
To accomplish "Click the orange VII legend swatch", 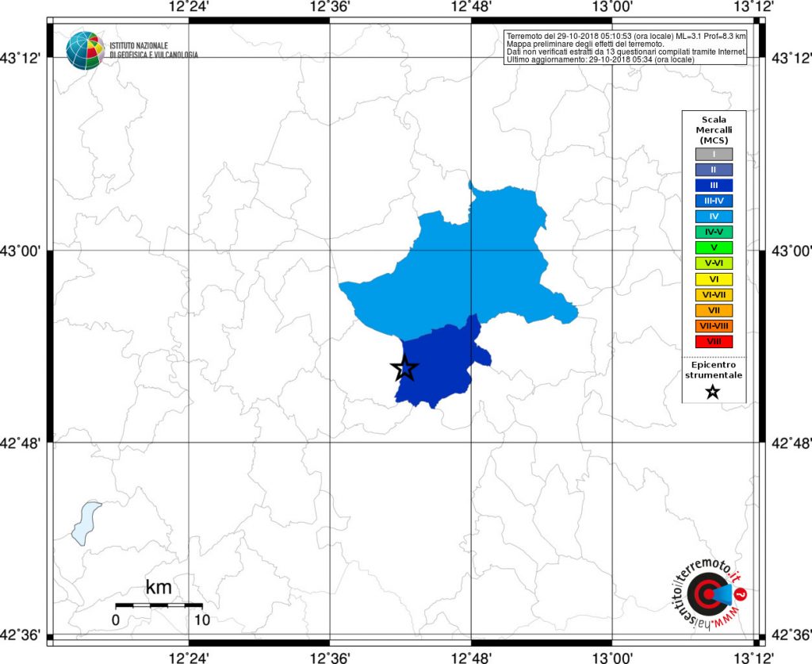I will coord(713,310).
